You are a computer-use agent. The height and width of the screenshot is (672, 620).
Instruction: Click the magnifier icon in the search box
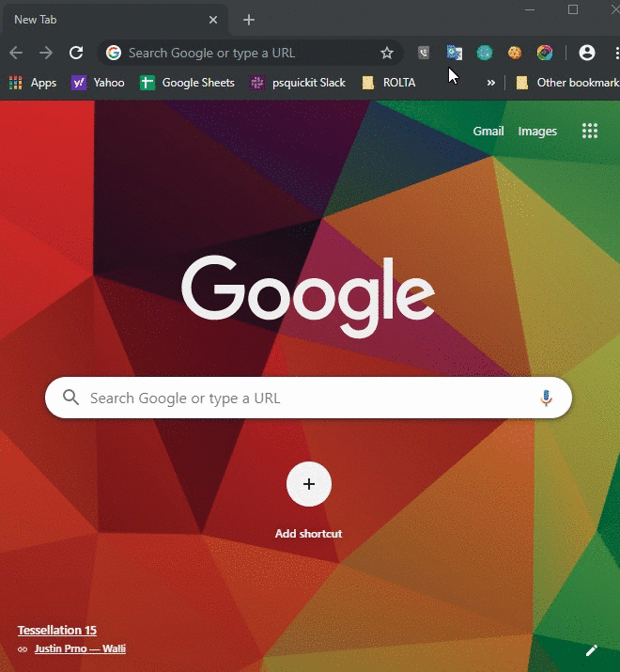point(70,398)
